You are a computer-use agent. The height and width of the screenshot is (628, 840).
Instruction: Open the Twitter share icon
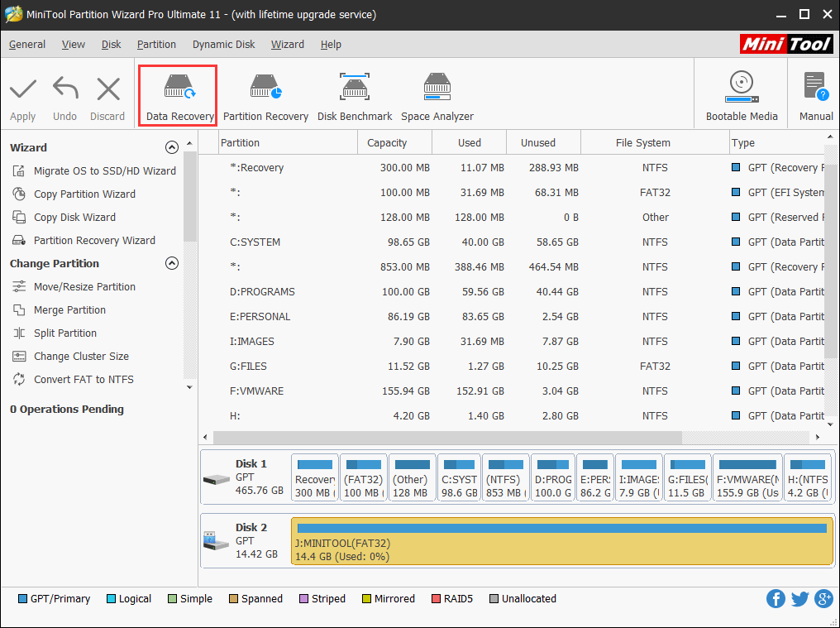tap(799, 598)
